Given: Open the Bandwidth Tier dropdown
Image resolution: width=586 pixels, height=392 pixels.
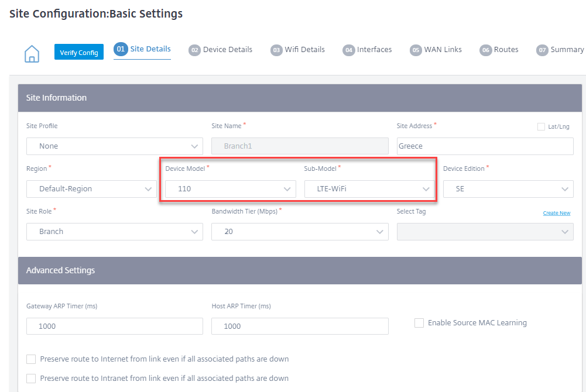Looking at the screenshot, I should click(300, 232).
